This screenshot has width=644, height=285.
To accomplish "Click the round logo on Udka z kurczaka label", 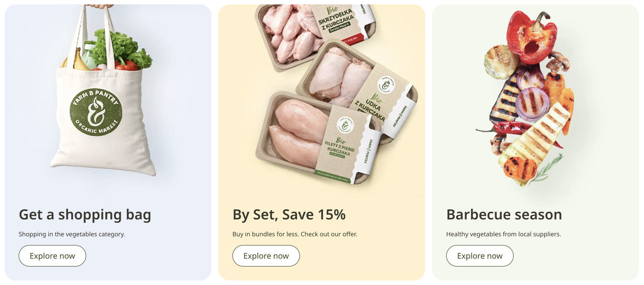I will (x=386, y=85).
